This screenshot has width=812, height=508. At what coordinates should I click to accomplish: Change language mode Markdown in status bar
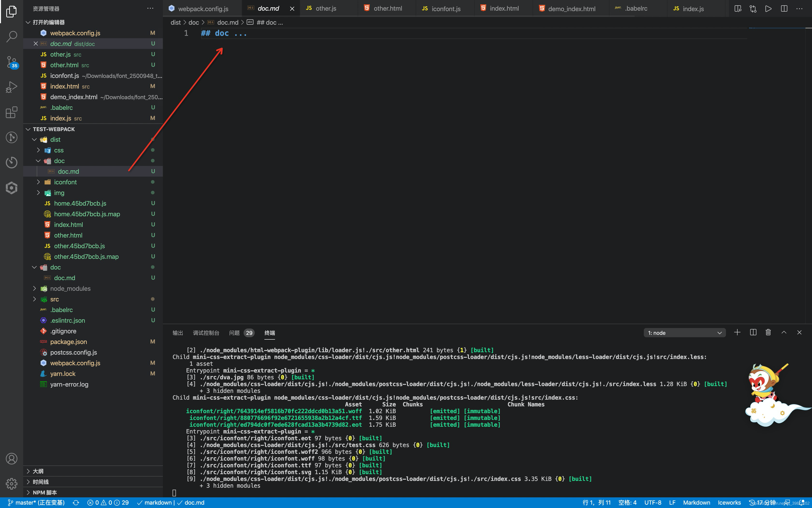point(696,503)
